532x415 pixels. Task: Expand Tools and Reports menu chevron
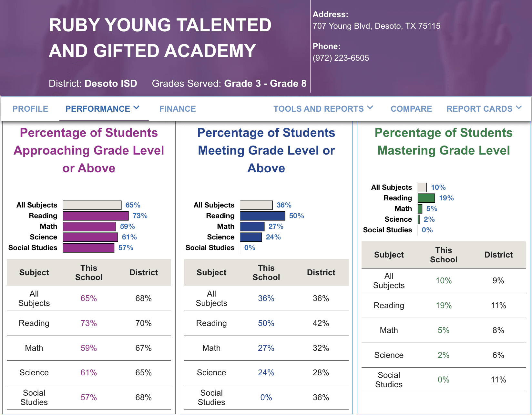click(x=370, y=108)
